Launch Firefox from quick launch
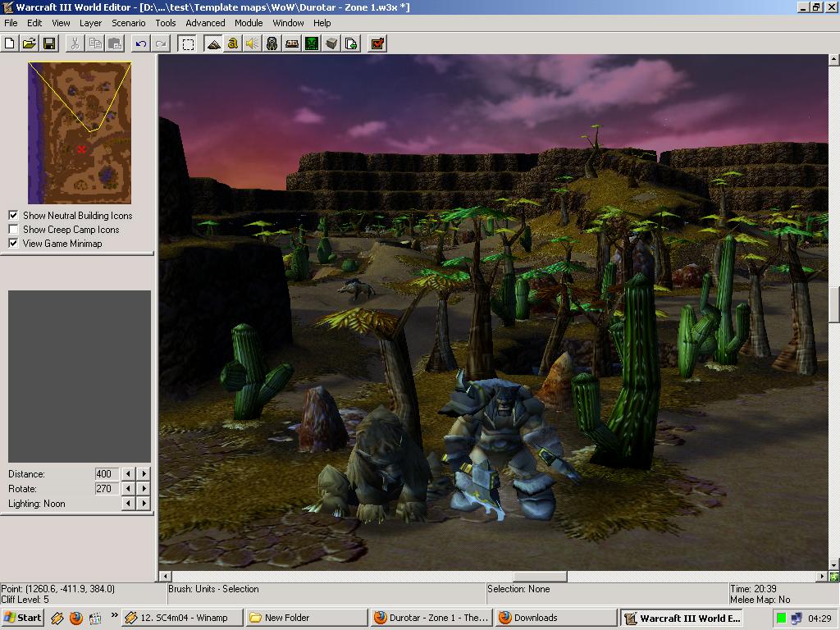Screen dimensions: 840x630 tap(76, 619)
